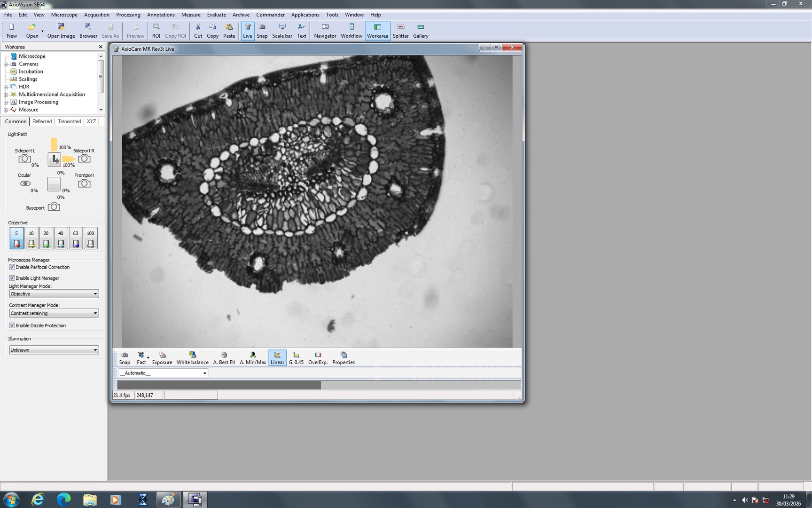Snap an image in the live camera window

pyautogui.click(x=125, y=357)
